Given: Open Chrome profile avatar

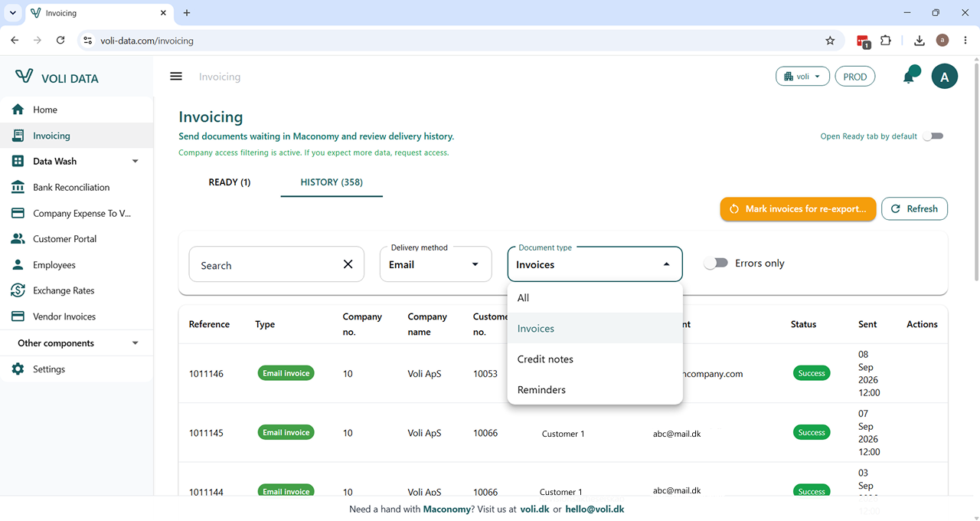Looking at the screenshot, I should pos(942,41).
